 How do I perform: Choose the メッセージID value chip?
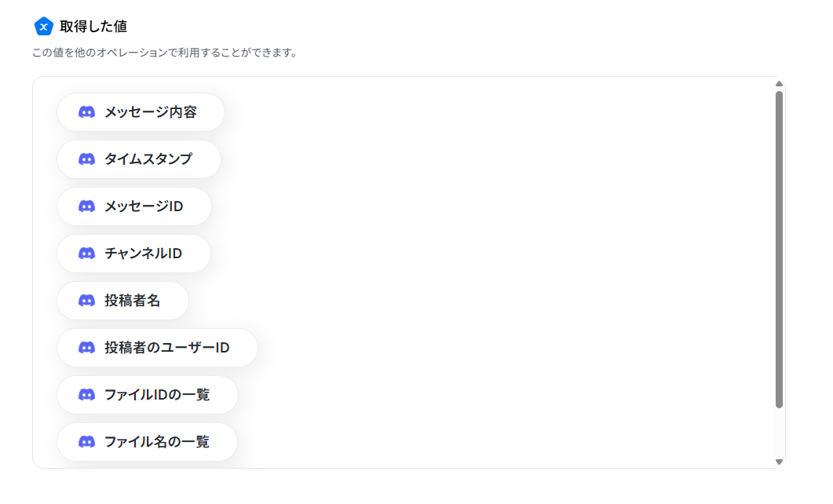134,206
